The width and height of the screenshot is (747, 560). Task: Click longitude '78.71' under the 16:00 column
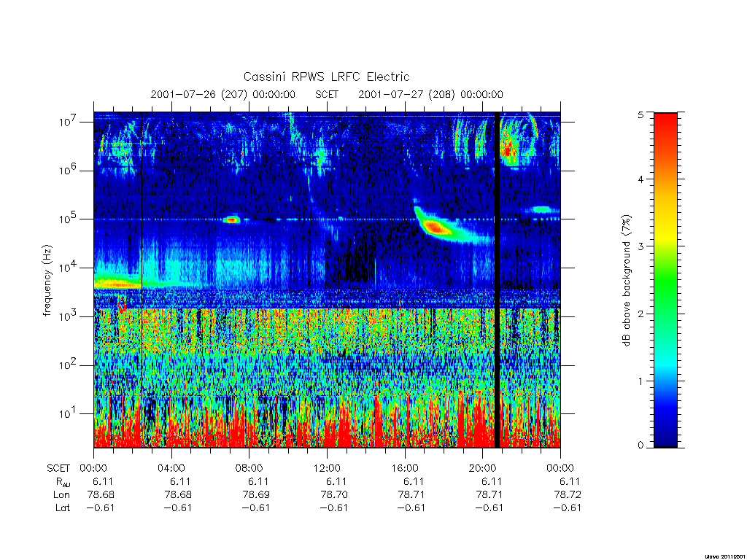411,495
